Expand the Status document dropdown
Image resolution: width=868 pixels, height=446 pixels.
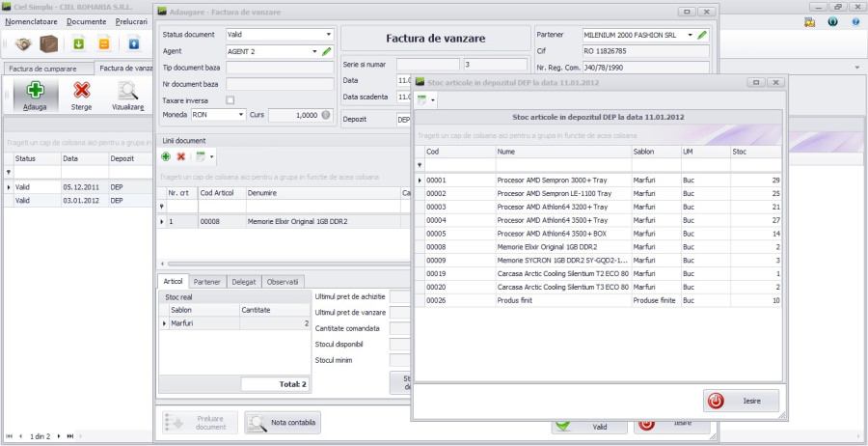click(328, 35)
